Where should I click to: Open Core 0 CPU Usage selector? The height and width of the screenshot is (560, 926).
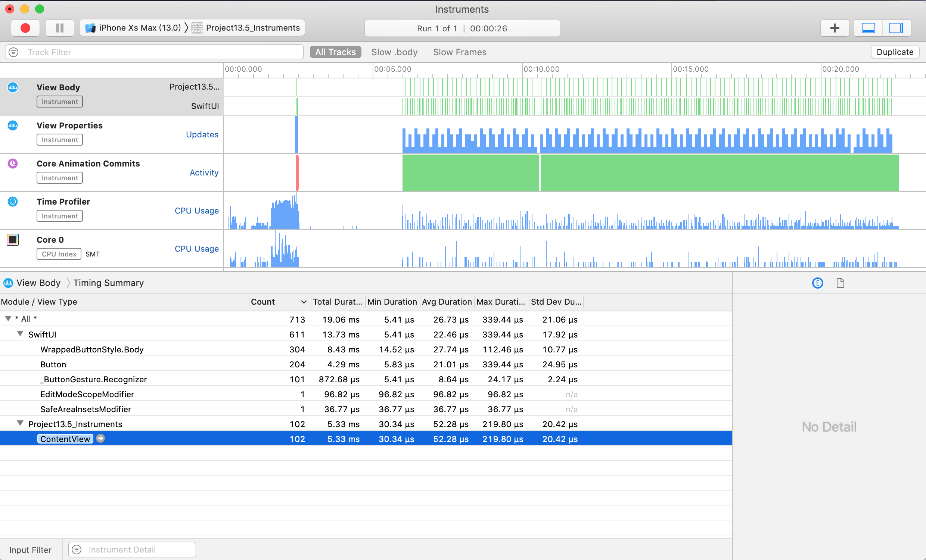pos(196,249)
